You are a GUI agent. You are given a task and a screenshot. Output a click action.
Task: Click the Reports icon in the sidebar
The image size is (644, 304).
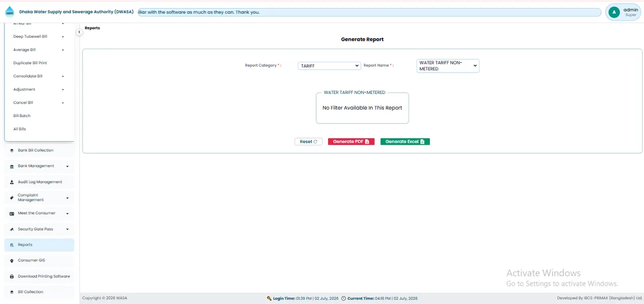tap(12, 245)
